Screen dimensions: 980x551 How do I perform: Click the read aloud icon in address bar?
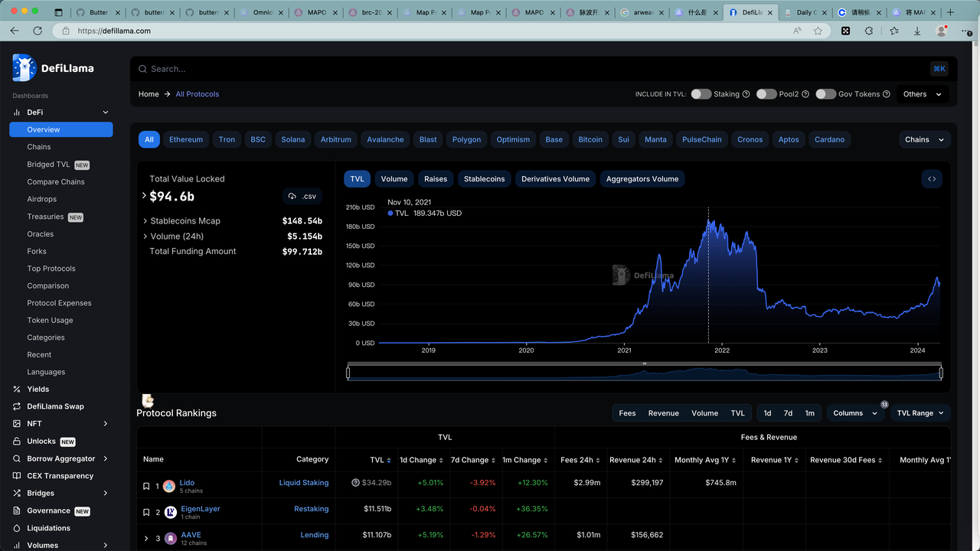797,31
